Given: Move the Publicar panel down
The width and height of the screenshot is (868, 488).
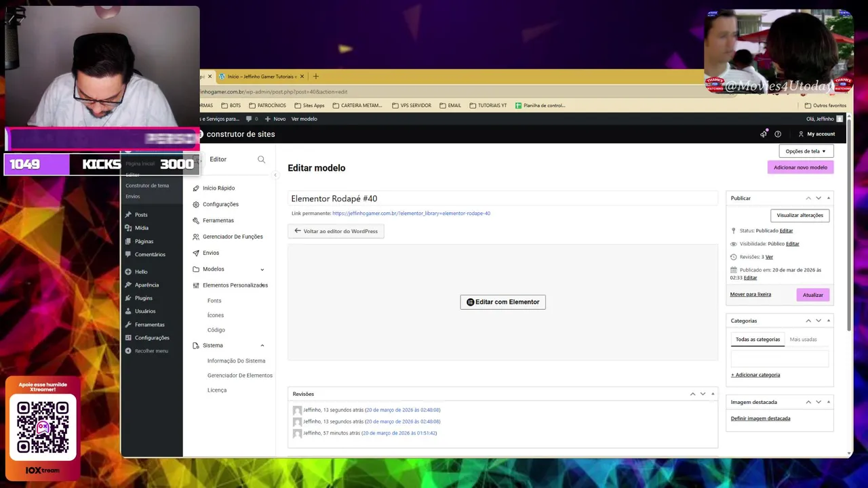Looking at the screenshot, I should coord(818,198).
